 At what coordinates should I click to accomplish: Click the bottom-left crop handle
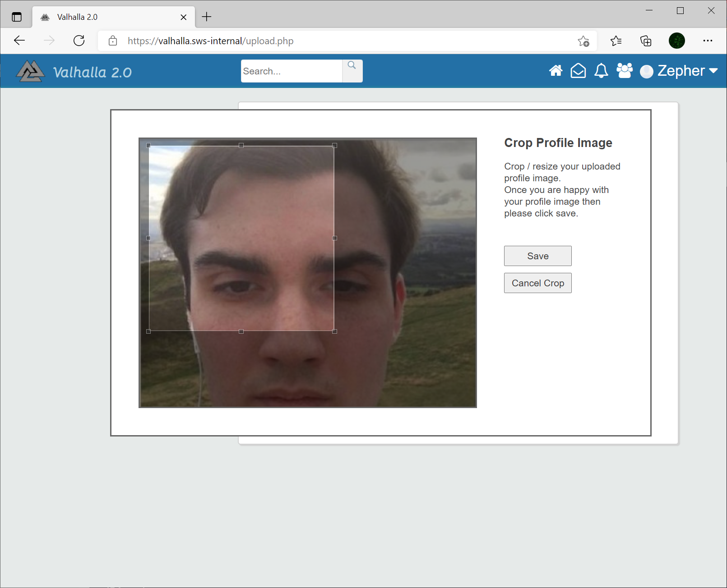point(148,331)
